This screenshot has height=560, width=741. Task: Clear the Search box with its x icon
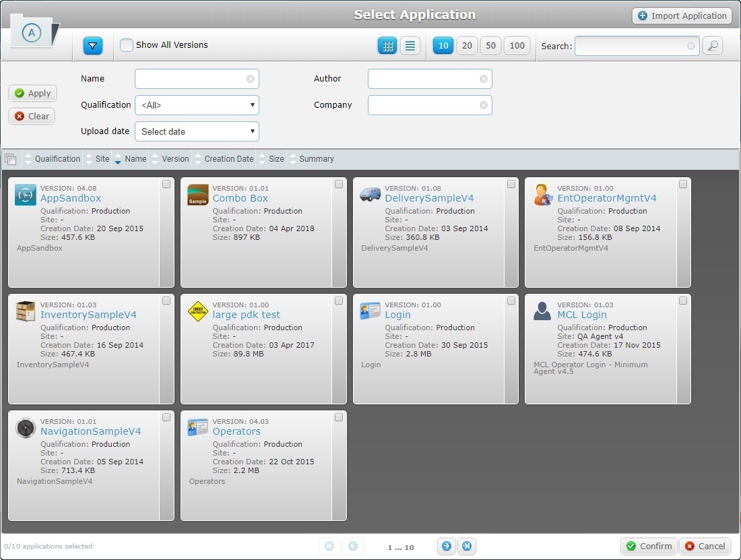690,46
